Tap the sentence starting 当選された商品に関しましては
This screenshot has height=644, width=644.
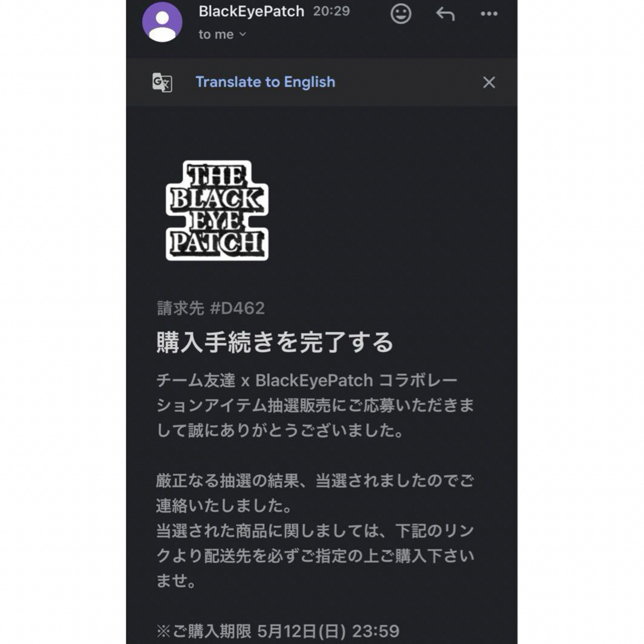[315, 556]
